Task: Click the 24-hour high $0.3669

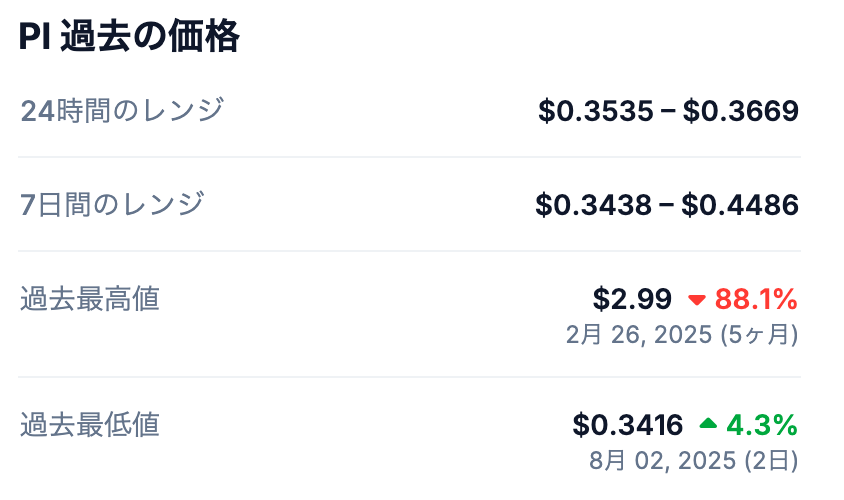Action: pyautogui.click(x=741, y=111)
